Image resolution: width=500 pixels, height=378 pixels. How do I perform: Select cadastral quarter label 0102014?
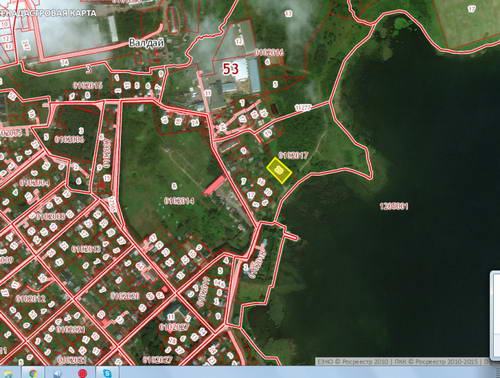(179, 201)
